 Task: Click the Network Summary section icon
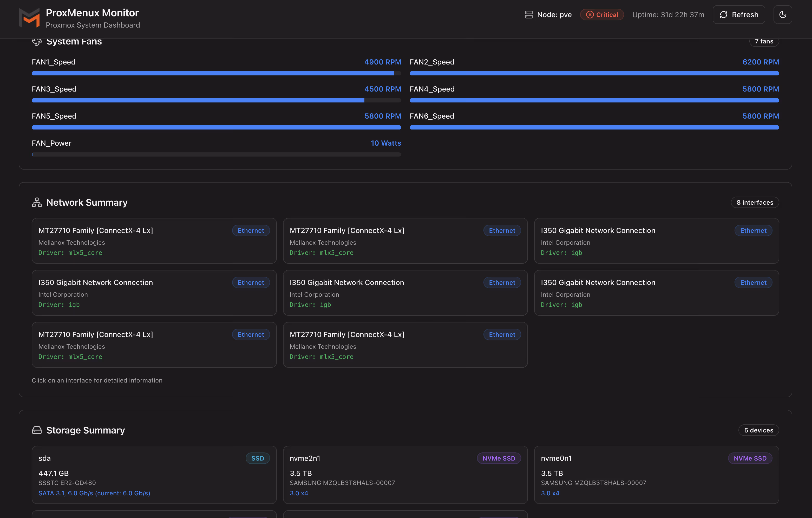(37, 203)
